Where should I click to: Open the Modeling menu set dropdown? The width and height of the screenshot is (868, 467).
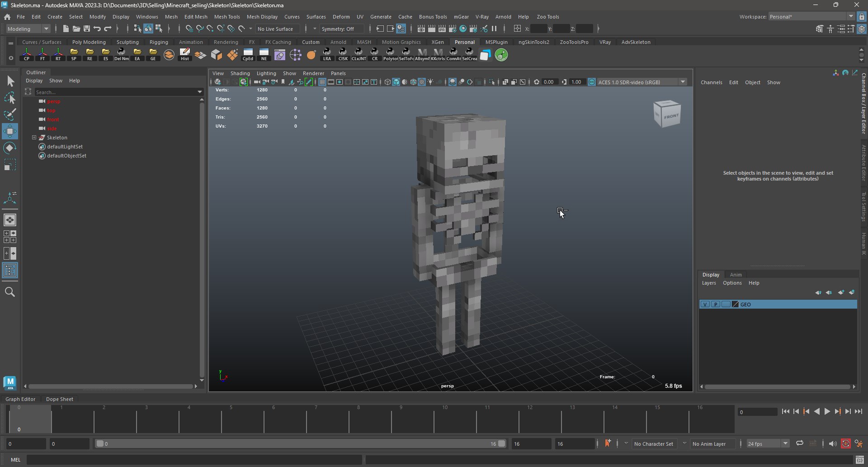[x=28, y=29]
